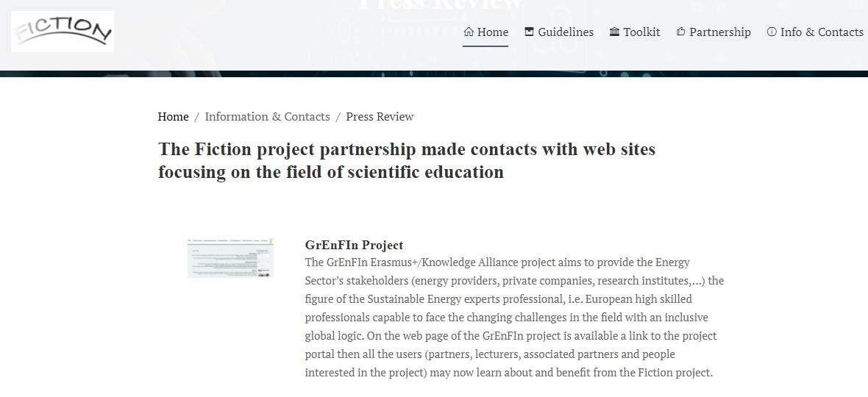
Task: Click the GrEnFIn Project title
Action: pos(355,245)
